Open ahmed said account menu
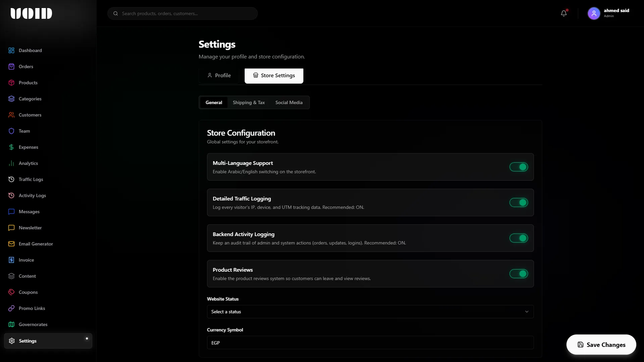The width and height of the screenshot is (644, 362). pos(608,13)
